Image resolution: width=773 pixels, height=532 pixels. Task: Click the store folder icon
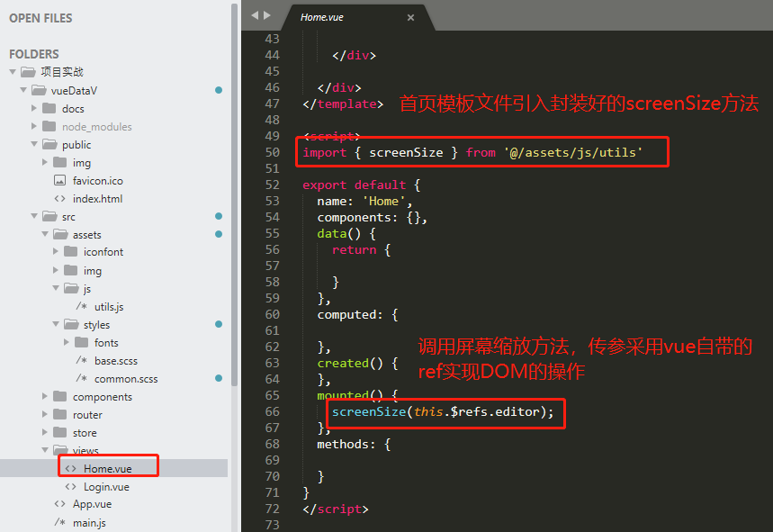59,432
